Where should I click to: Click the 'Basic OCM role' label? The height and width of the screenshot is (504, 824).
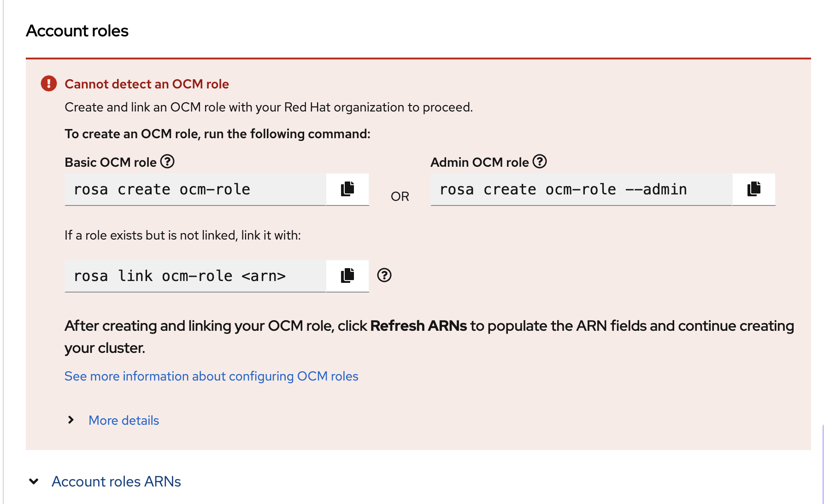[111, 162]
